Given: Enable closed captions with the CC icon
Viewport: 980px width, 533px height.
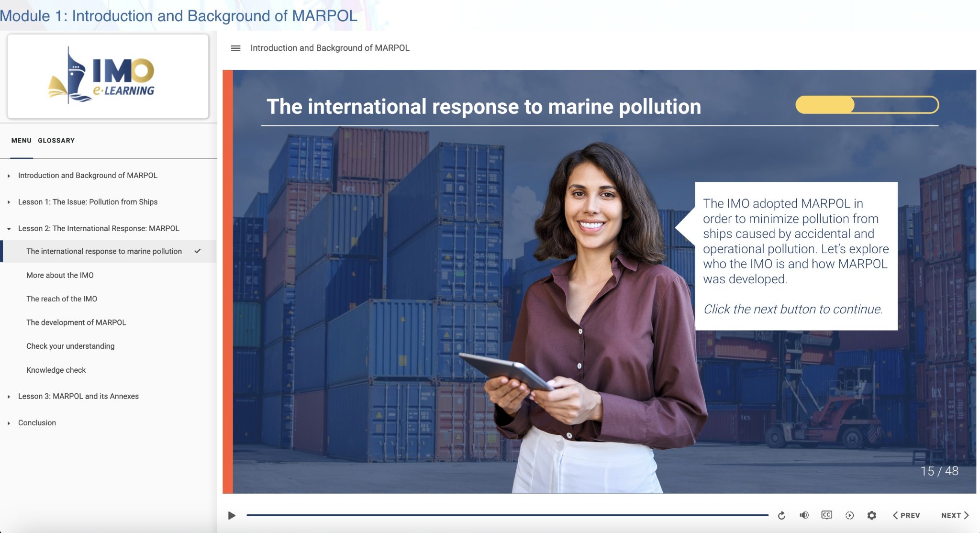Looking at the screenshot, I should click(x=827, y=515).
